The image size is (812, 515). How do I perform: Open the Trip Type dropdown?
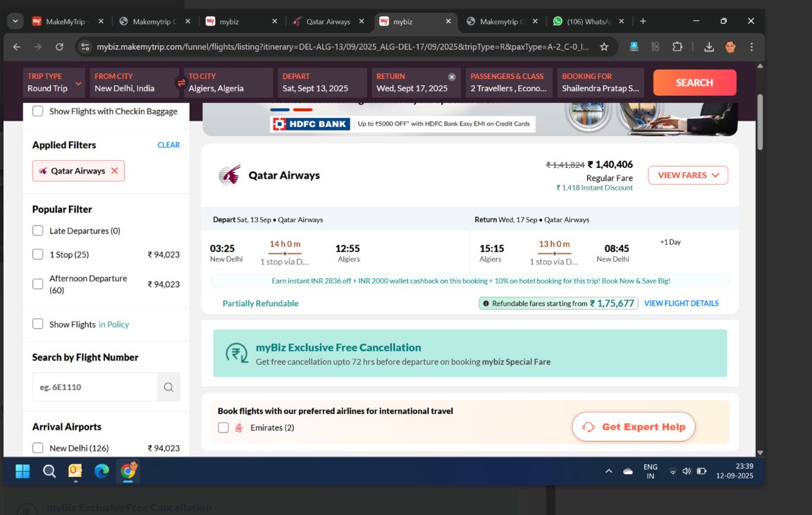point(54,83)
